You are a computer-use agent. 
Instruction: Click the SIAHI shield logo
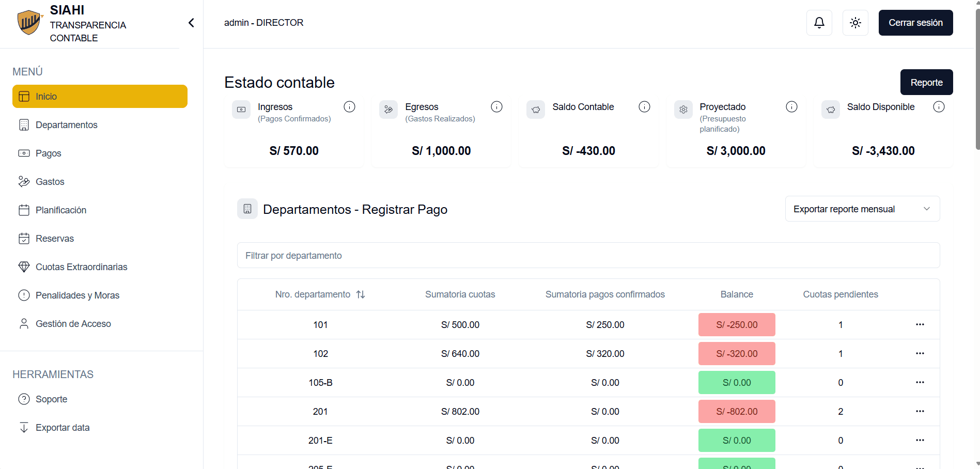[29, 23]
